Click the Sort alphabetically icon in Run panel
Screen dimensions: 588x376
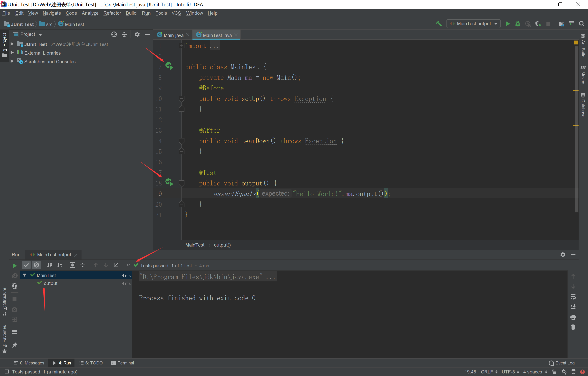click(49, 265)
